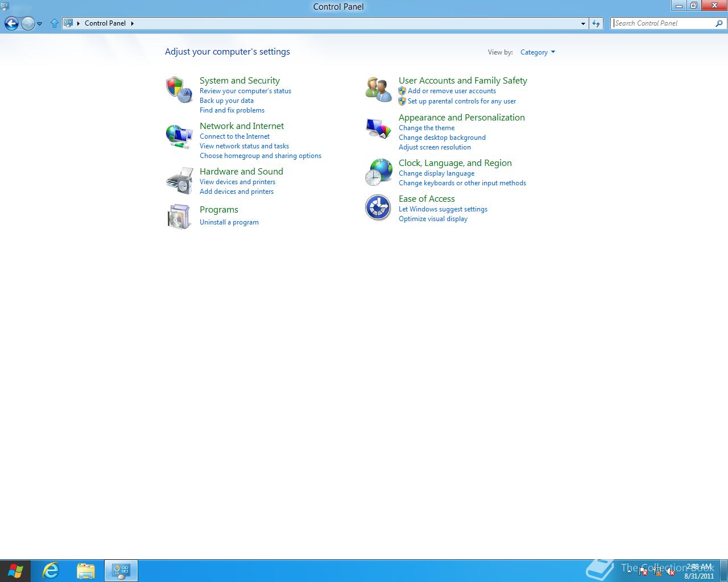Click Change display language
Viewport: 728px width, 582px height.
tap(436, 173)
